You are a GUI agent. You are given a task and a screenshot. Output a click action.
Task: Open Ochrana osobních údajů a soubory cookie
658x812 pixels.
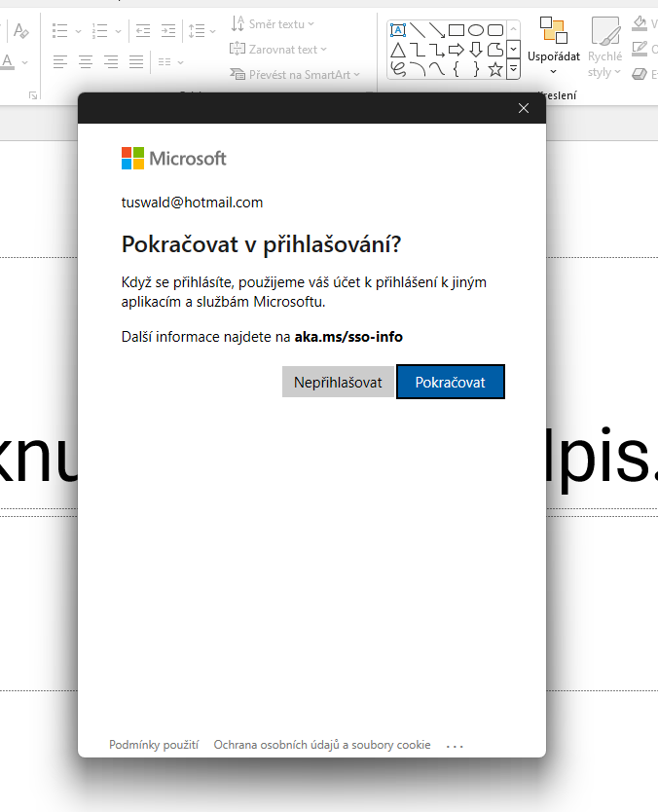point(322,745)
